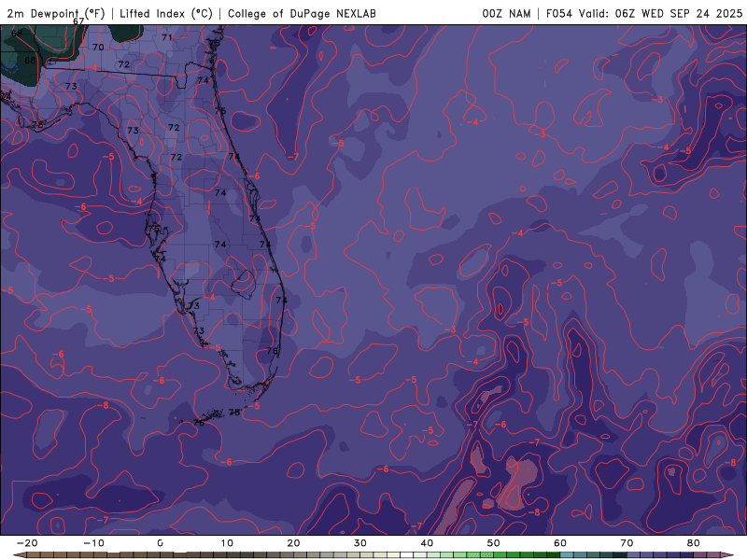
Task: Click the 60 label on the color scale
Action: [x=560, y=543]
